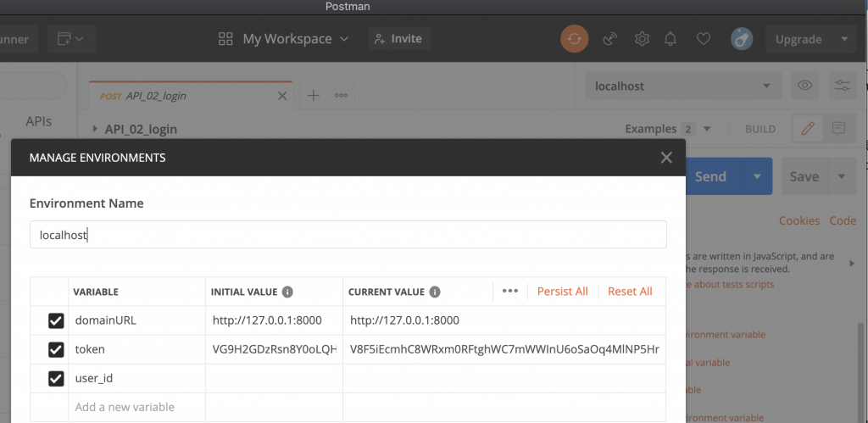Click the token initial value cell

(x=274, y=349)
